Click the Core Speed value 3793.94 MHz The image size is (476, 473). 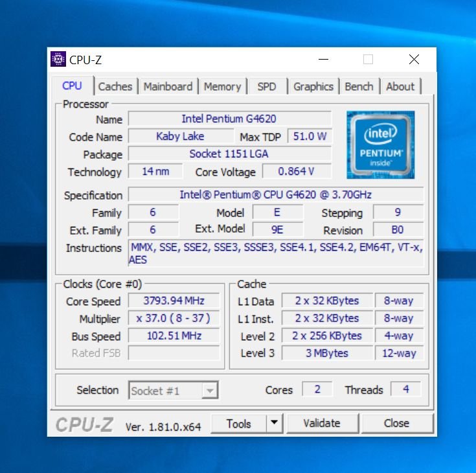click(174, 301)
